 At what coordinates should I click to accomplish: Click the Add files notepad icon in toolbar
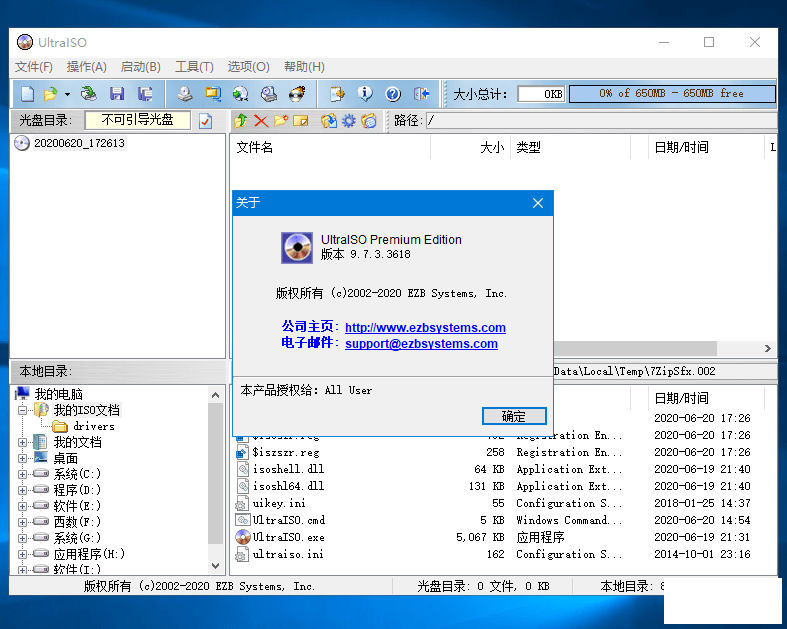(x=337, y=93)
